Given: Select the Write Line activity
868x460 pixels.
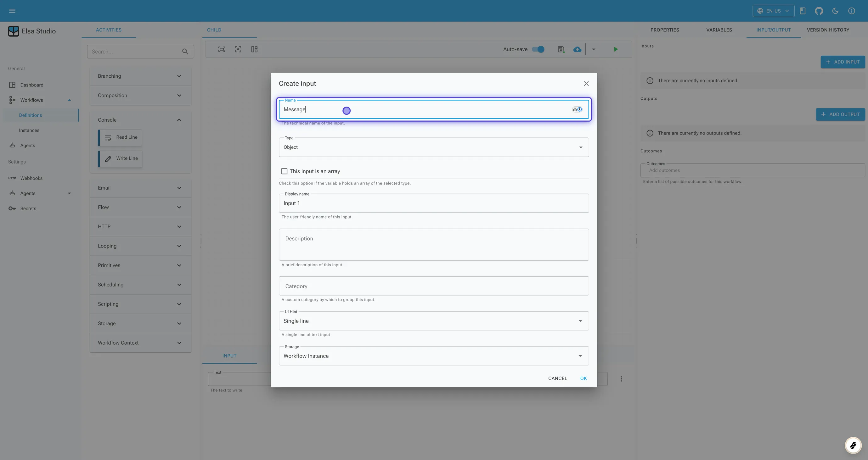Looking at the screenshot, I should pos(120,158).
